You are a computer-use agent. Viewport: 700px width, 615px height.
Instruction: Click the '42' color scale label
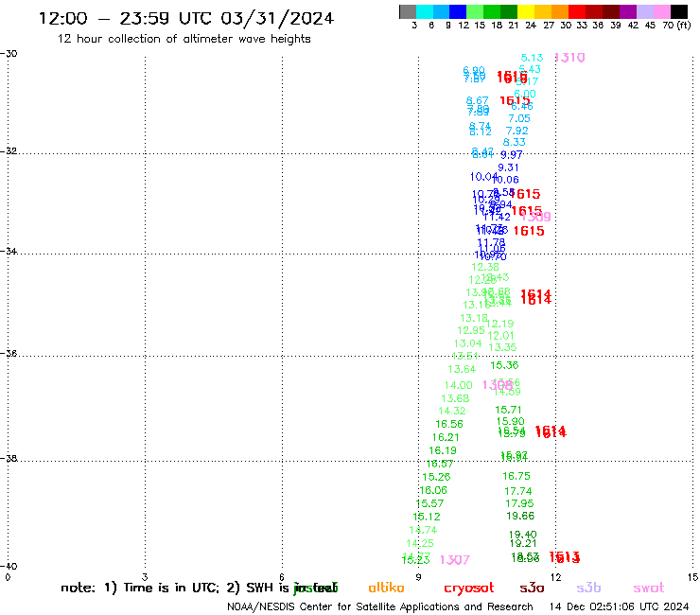click(x=633, y=25)
